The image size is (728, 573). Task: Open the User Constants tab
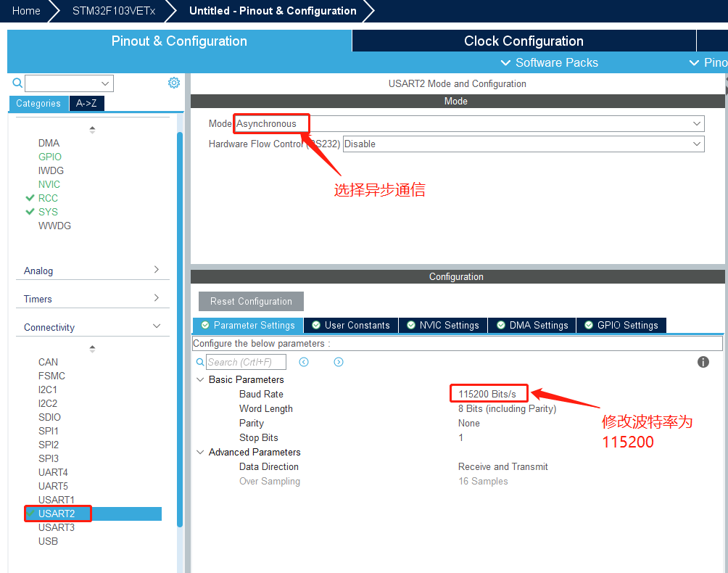click(x=351, y=325)
